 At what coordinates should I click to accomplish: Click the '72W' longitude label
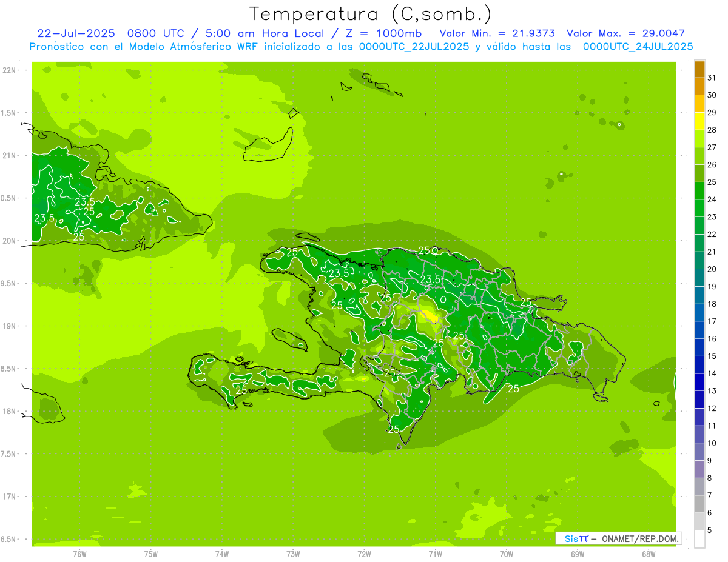click(x=364, y=554)
